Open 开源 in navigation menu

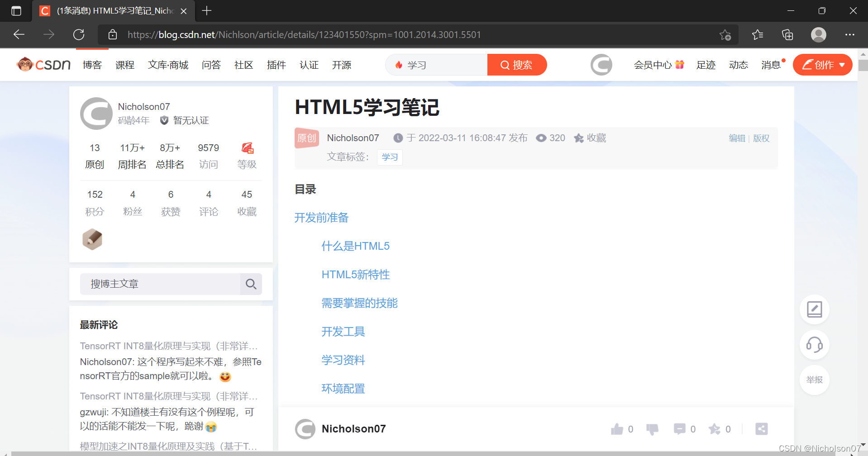click(342, 65)
